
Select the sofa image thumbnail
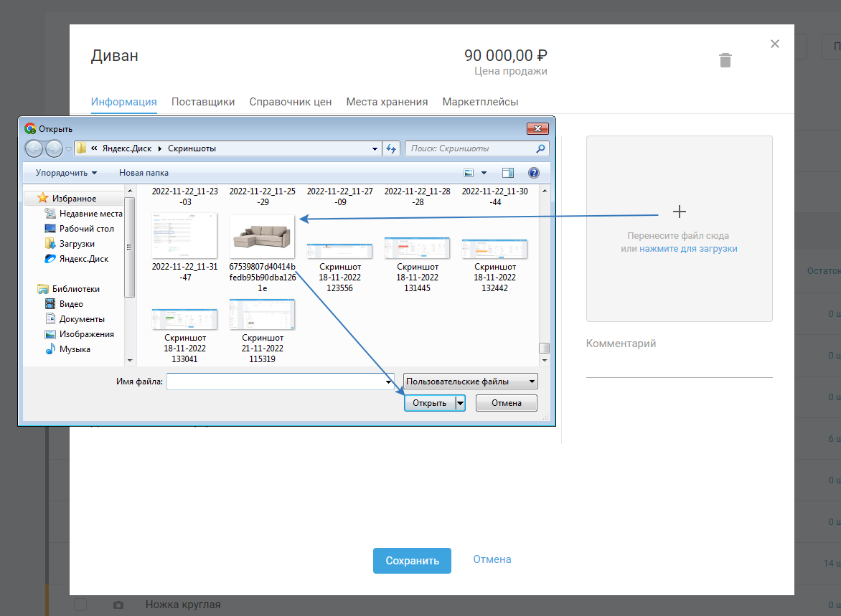click(261, 236)
